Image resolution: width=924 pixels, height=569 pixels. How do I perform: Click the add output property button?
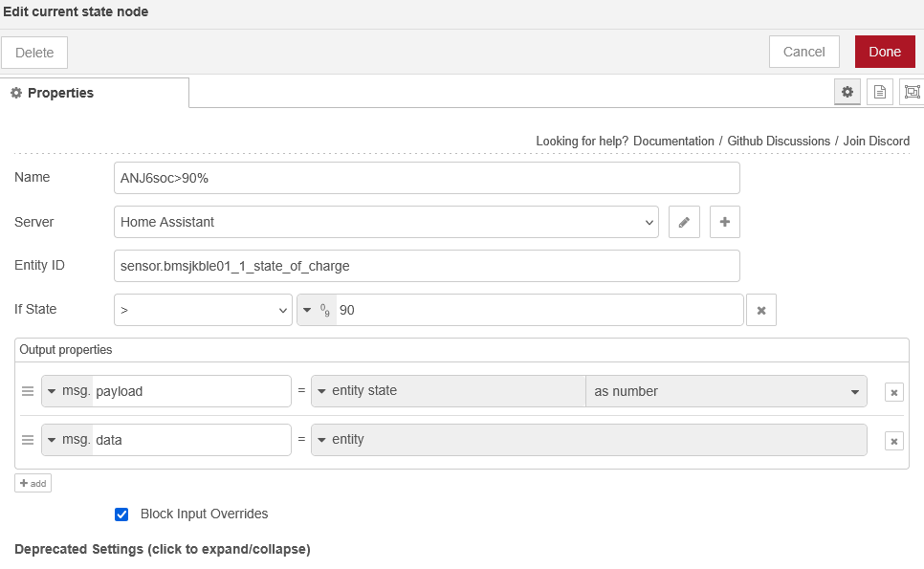coord(33,483)
